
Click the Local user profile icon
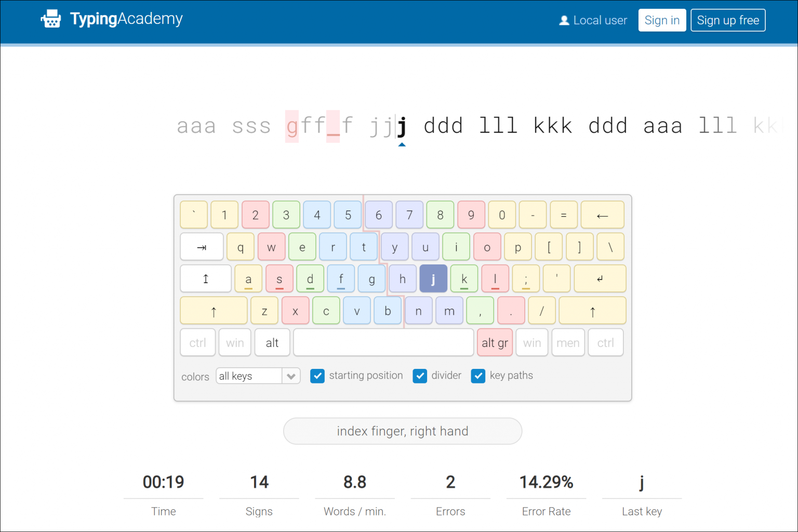564,20
